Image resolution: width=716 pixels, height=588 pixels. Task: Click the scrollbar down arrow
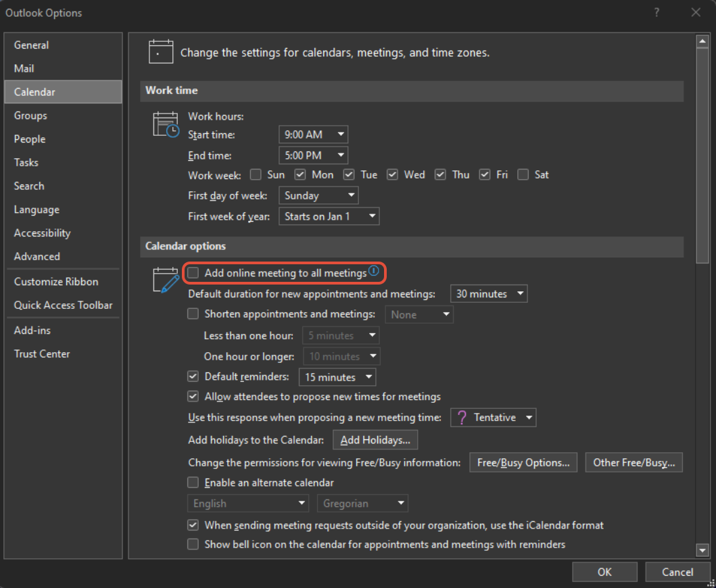(703, 551)
